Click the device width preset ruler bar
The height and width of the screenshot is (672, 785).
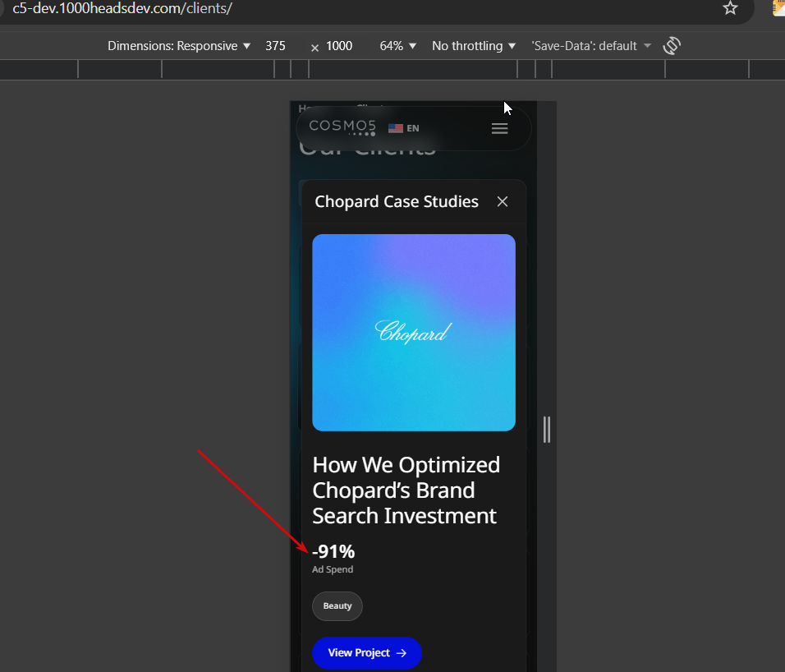392,70
